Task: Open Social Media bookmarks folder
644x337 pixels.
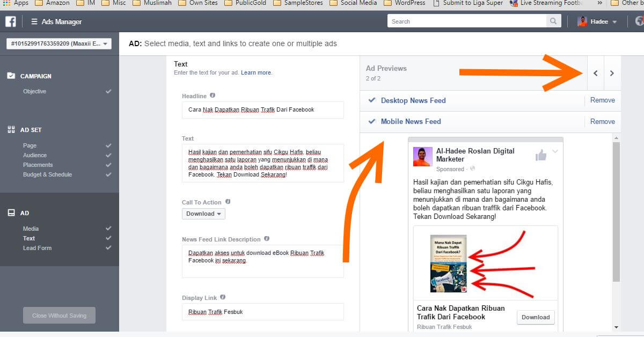Action: 354,3
